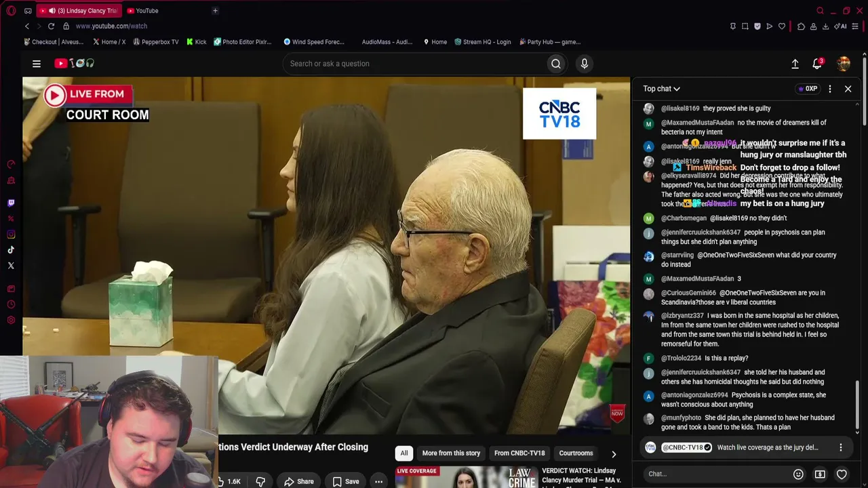Open the browser Easy Setup menu icon
Image resolution: width=868 pixels, height=488 pixels.
[x=856, y=26]
